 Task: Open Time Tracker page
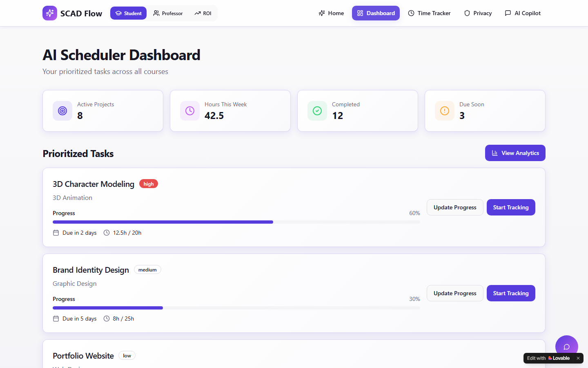click(429, 13)
